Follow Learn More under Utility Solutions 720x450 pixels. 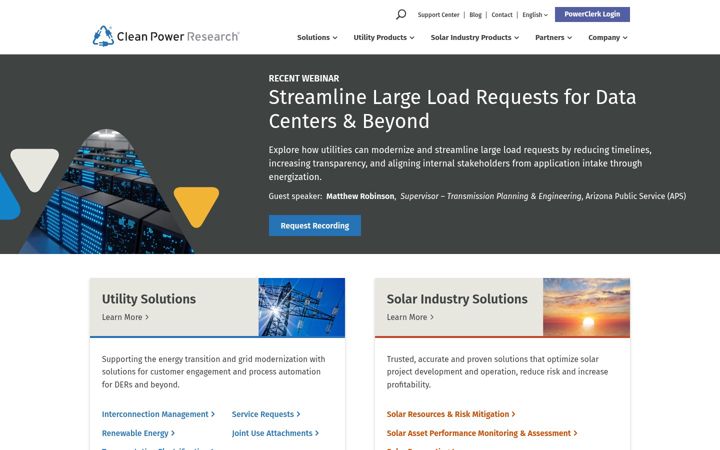point(125,317)
